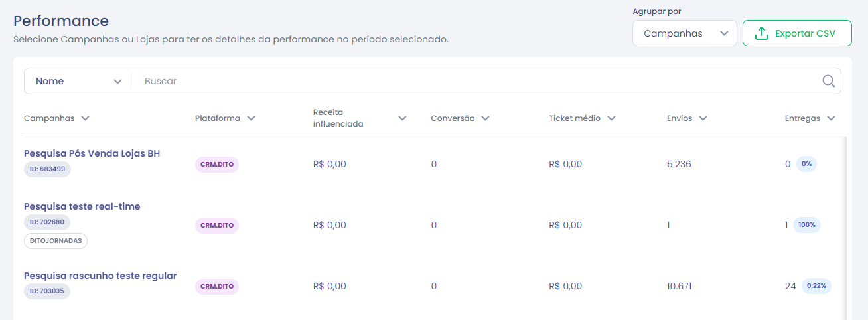Screen dimensions: 868x320
Task: Sort by Plataforma column chevron
Action: (251, 118)
